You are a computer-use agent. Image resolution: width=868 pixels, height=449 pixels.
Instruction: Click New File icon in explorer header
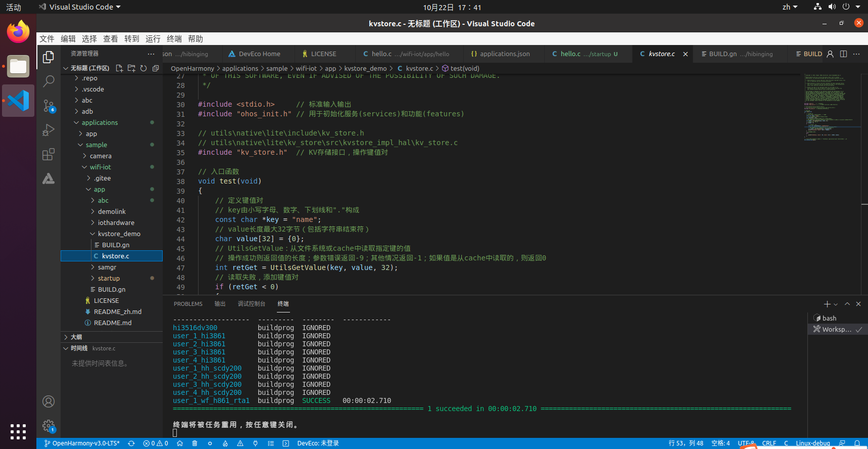[x=119, y=68]
